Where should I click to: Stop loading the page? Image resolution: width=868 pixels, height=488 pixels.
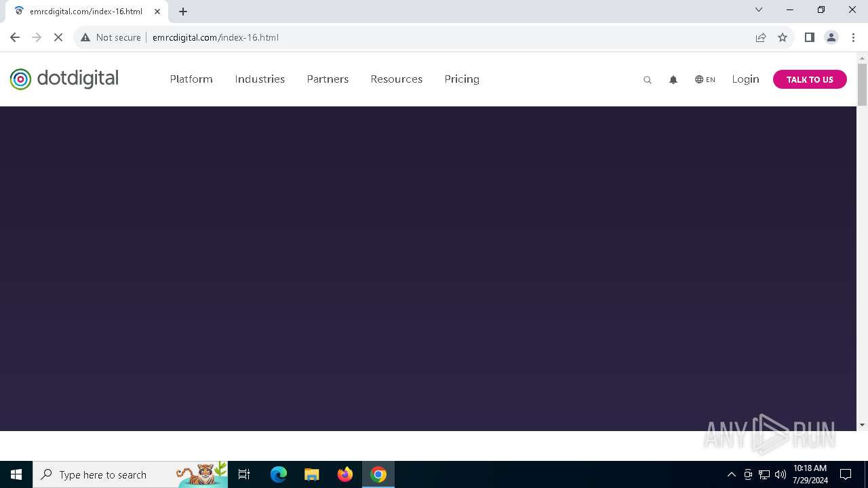click(x=58, y=37)
